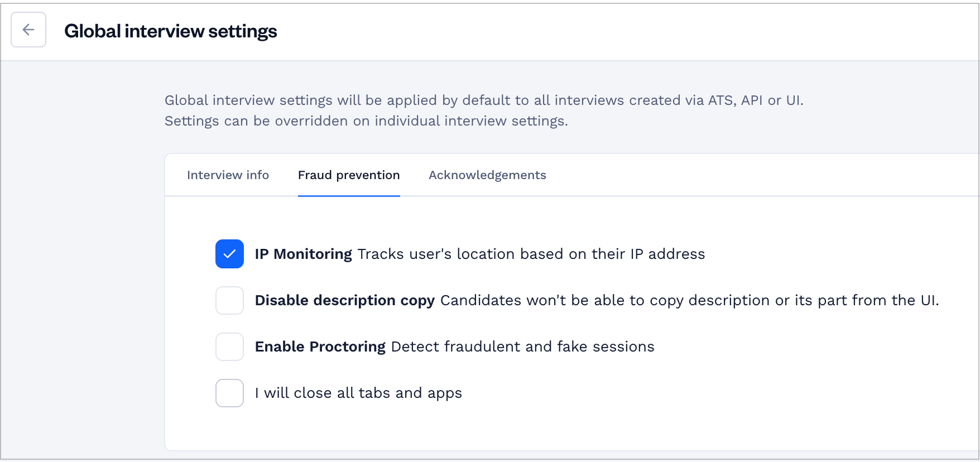Click the 'Settings can be overridden' sentence
This screenshot has height=462, width=980.
(x=366, y=121)
